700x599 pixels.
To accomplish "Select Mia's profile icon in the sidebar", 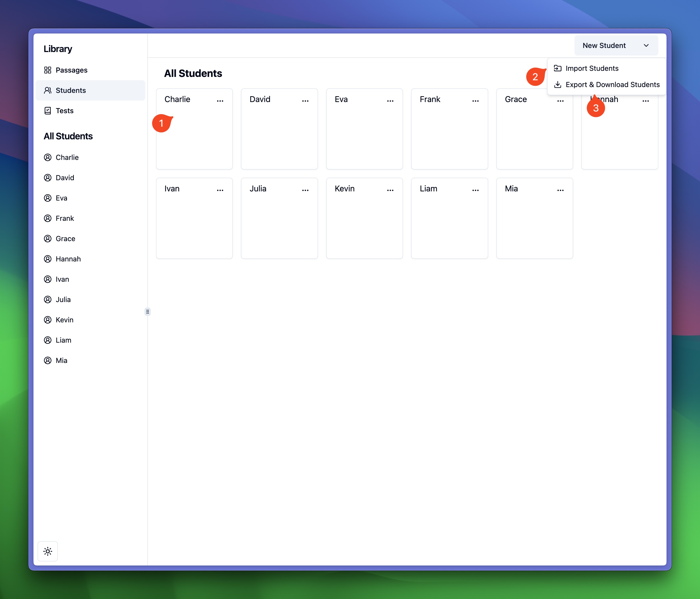I will tap(48, 360).
